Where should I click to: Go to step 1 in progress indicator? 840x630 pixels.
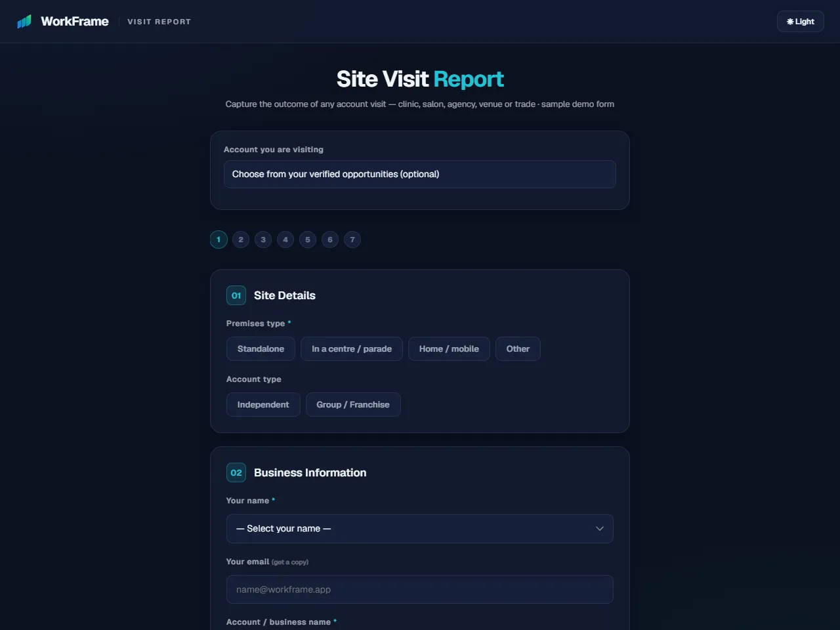pos(219,240)
